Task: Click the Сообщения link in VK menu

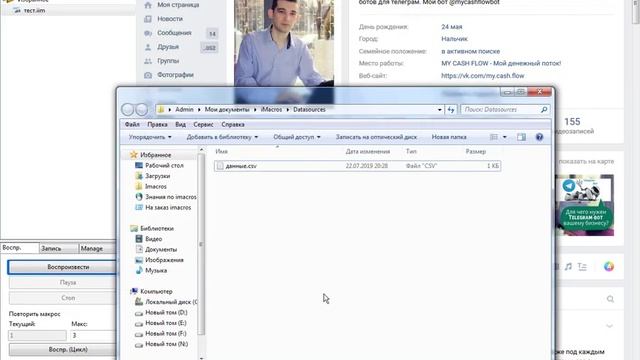Action: (174, 33)
